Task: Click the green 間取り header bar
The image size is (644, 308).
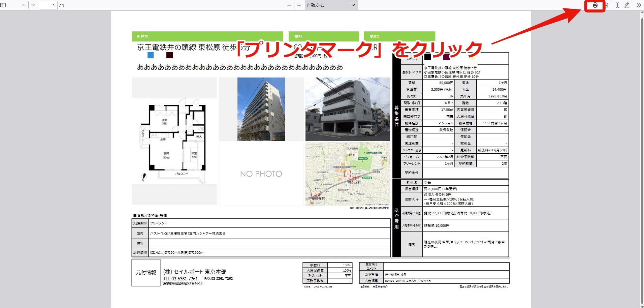Action: (x=399, y=36)
